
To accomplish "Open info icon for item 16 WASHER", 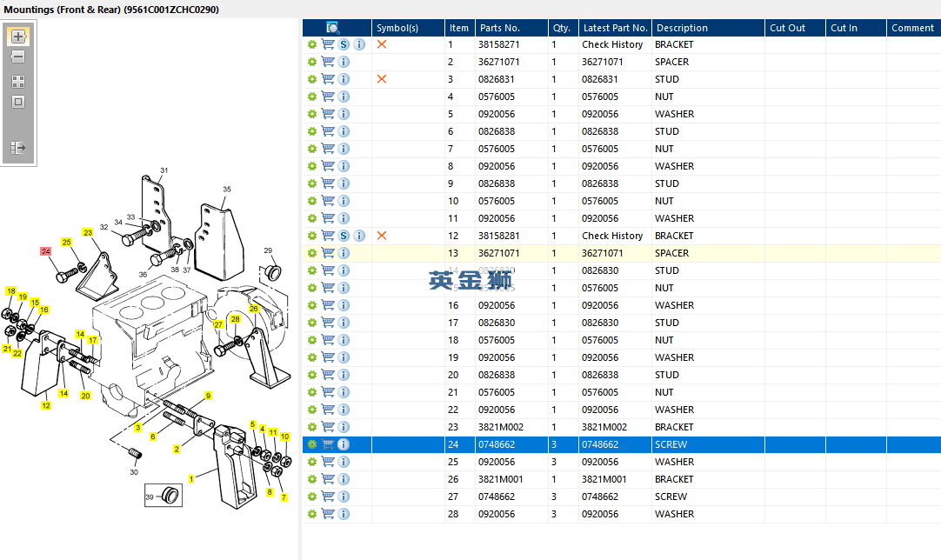I will click(x=344, y=305).
